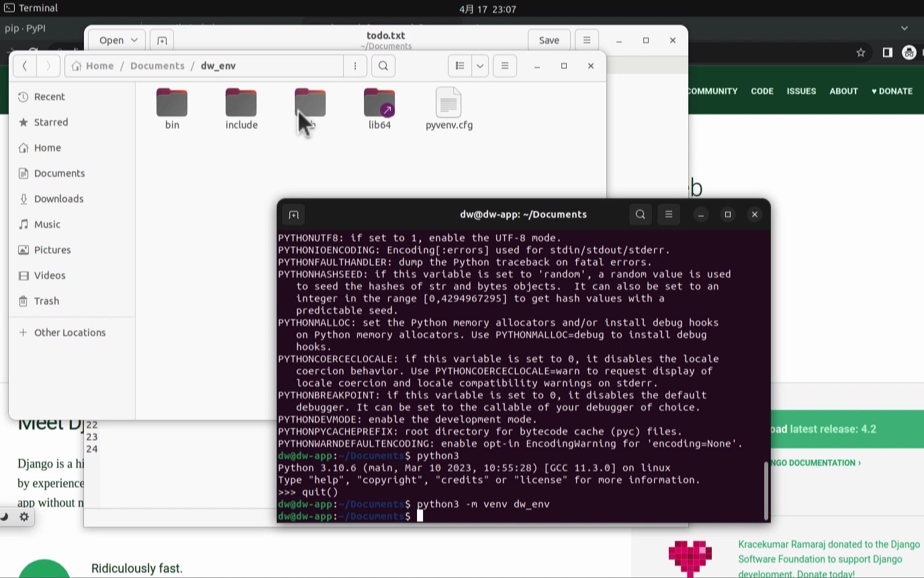Open COMMUNITY in the Django nav

click(712, 91)
